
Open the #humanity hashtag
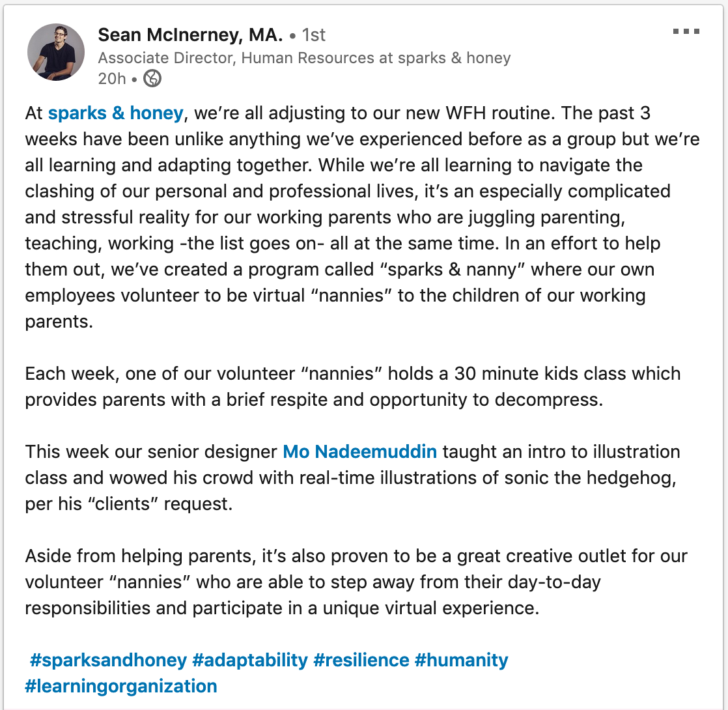click(x=462, y=660)
